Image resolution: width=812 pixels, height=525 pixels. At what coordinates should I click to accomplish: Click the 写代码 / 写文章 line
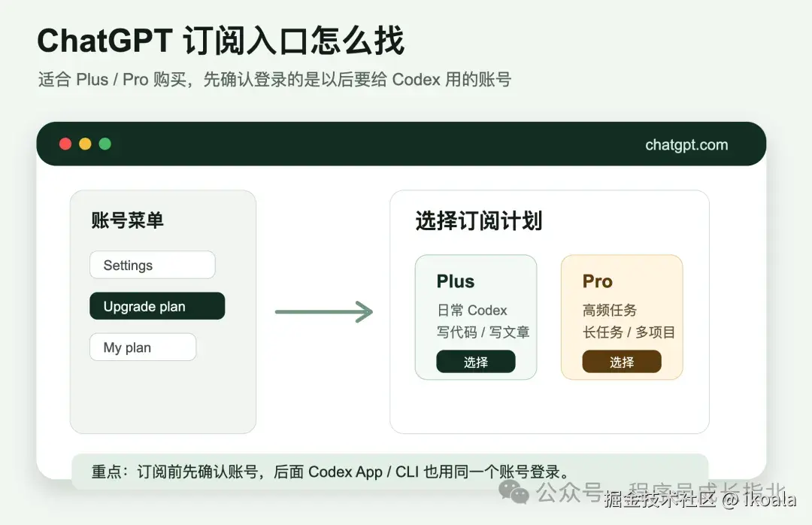point(483,332)
